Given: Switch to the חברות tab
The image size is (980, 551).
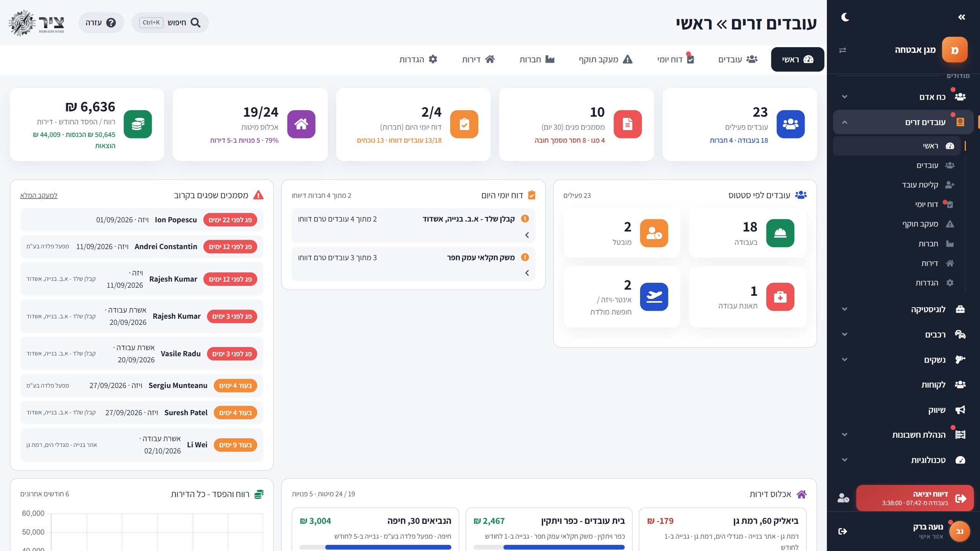Looking at the screenshot, I should tap(537, 59).
